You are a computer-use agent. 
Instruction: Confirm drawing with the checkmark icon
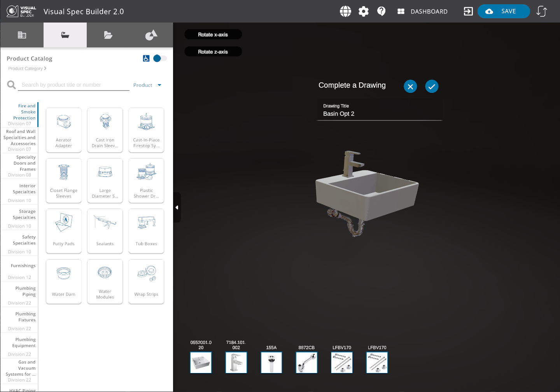[x=432, y=86]
